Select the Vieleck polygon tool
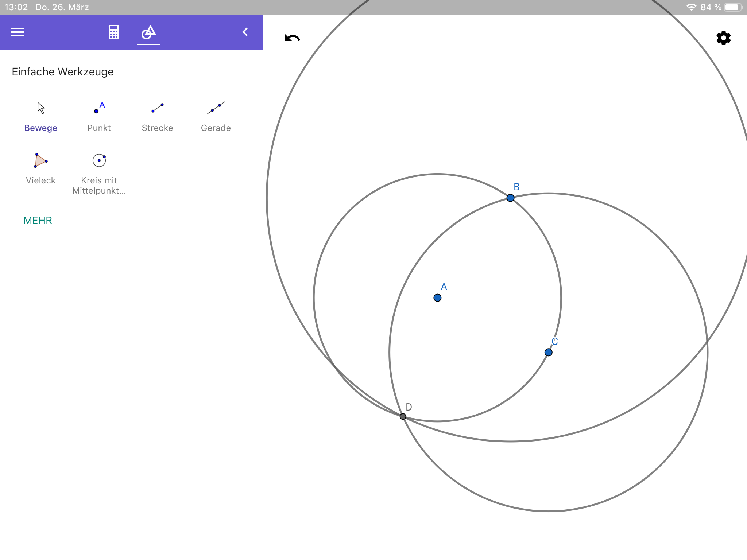This screenshot has width=747, height=560. point(40,169)
